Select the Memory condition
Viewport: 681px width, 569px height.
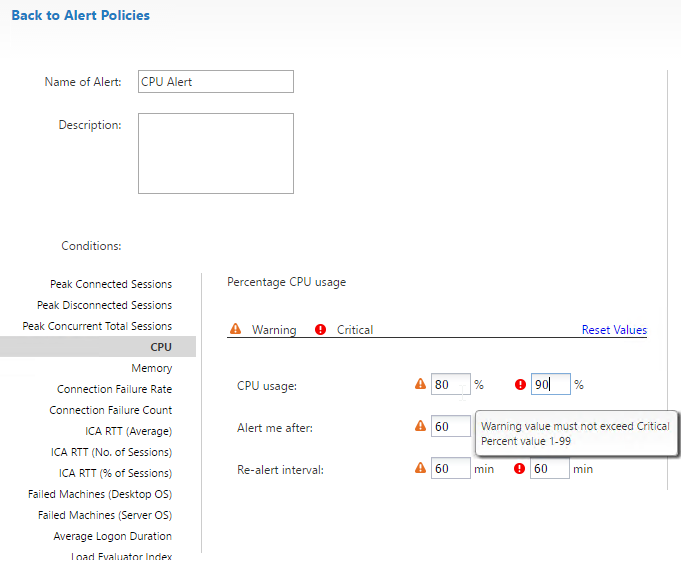tap(152, 368)
